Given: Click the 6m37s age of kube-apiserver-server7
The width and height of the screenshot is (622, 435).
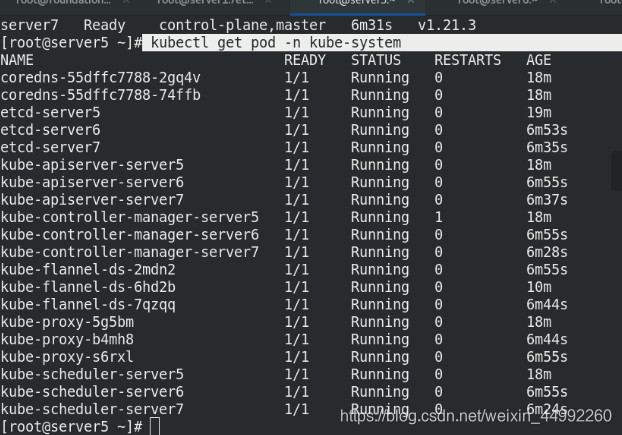Looking at the screenshot, I should click(x=547, y=199).
